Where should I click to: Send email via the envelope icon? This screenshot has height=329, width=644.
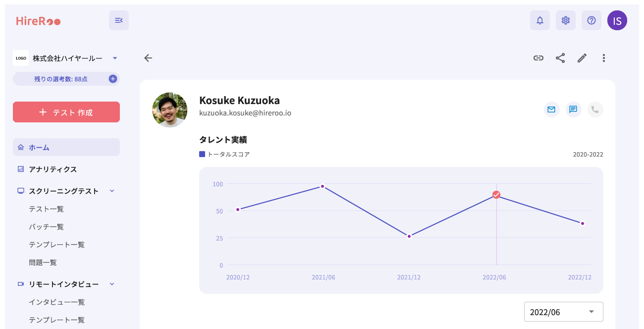(x=552, y=110)
